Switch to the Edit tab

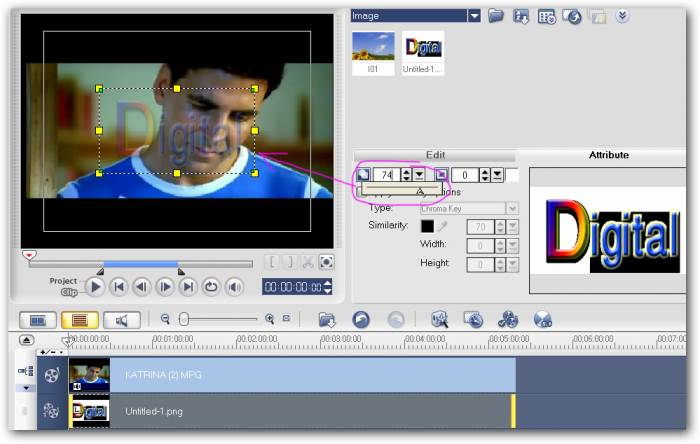click(x=435, y=155)
